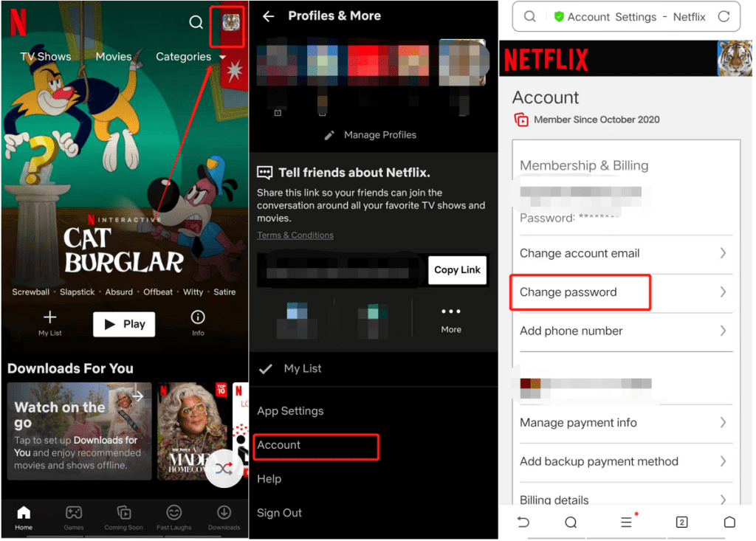The image size is (756, 541).
Task: Tap the Slapstick genre tag
Action: (x=77, y=292)
